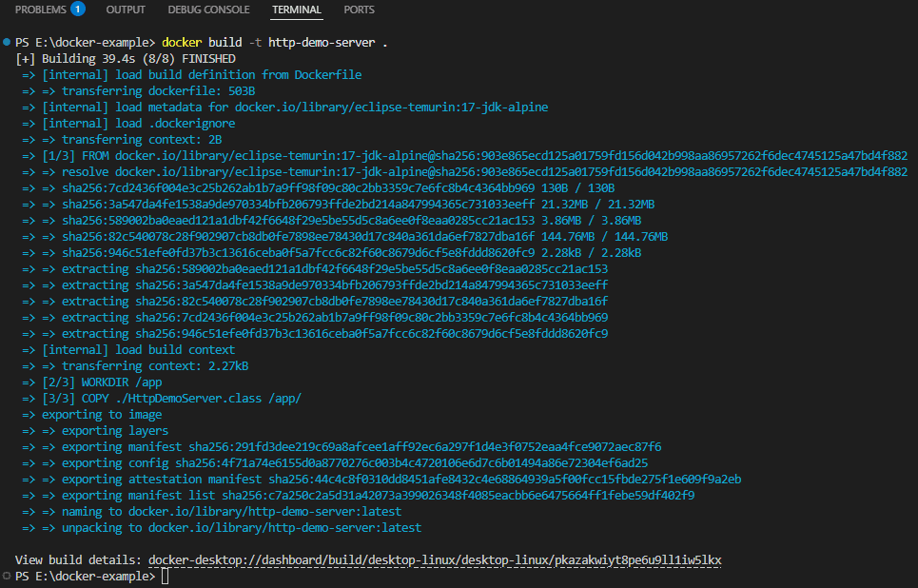
Task: Click the layer line showing 144.76MB download
Action: (x=361, y=237)
